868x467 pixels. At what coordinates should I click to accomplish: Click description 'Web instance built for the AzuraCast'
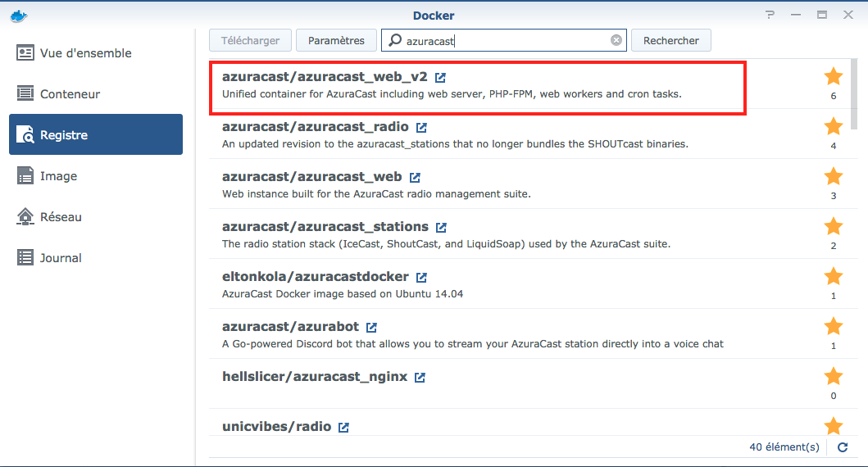coord(376,194)
